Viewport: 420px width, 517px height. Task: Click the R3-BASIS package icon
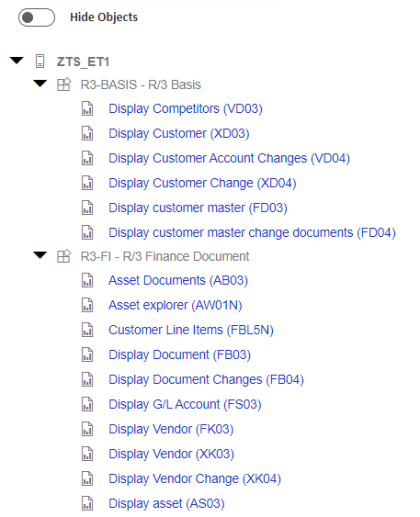tap(64, 84)
